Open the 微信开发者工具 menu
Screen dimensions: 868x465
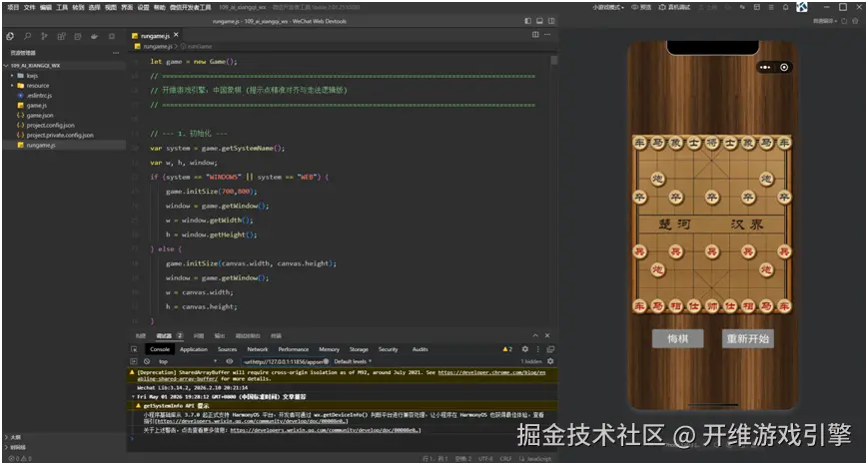[191, 7]
